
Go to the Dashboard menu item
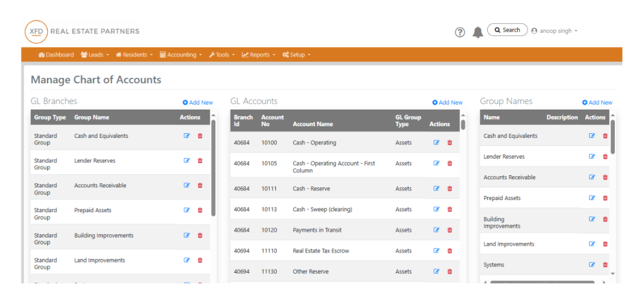click(x=56, y=55)
